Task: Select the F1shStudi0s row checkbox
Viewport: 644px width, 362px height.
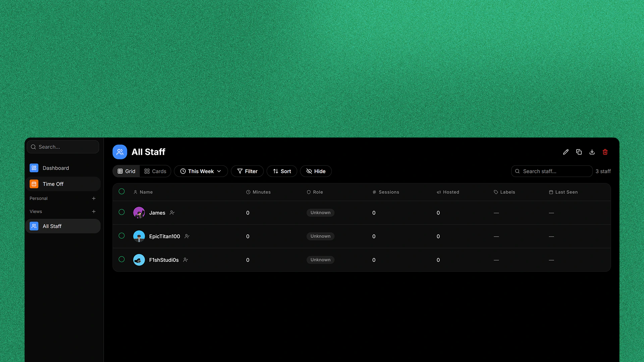Action: [122, 259]
